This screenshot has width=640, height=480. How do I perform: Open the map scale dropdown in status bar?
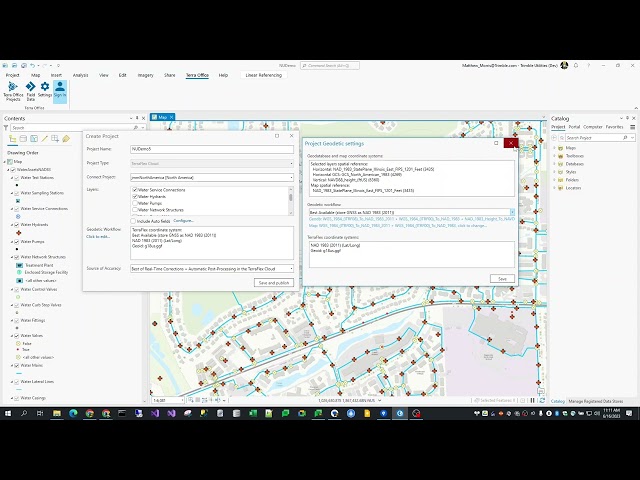(181, 400)
